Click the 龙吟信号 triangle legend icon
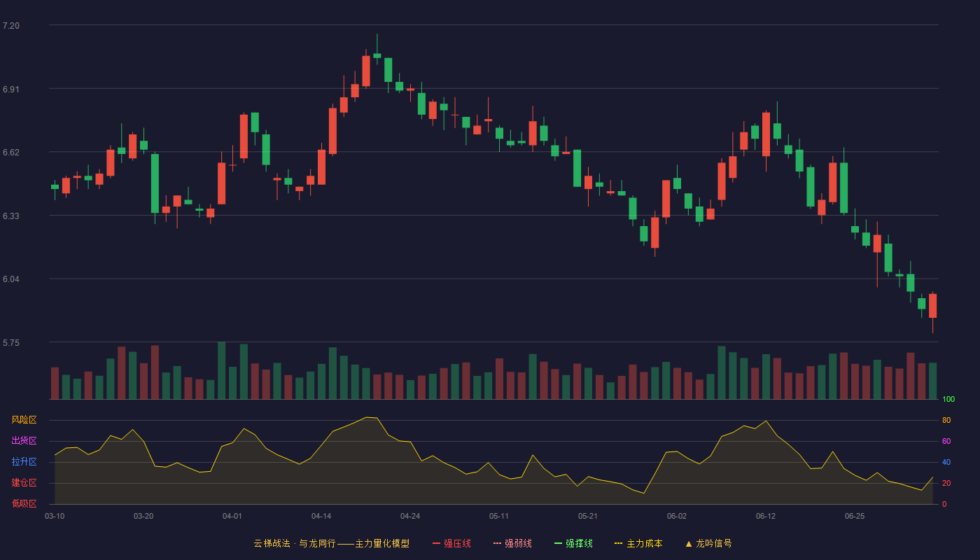The height and width of the screenshot is (560, 980). tap(688, 543)
